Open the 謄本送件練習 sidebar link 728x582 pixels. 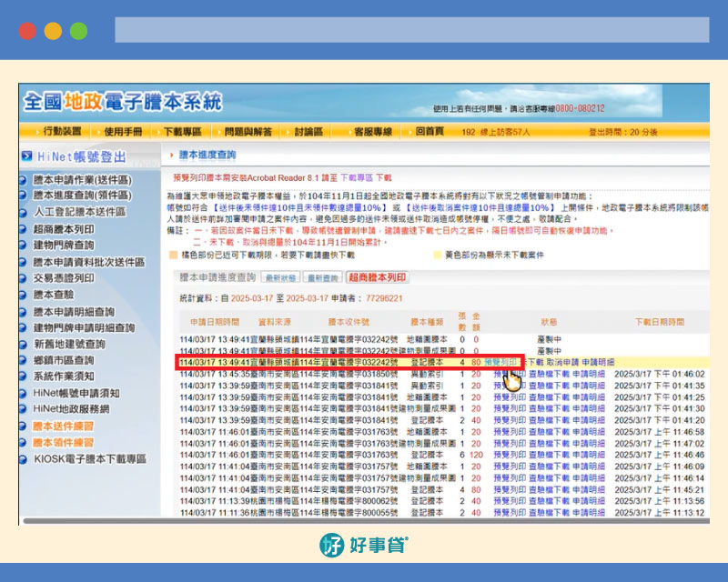(x=63, y=426)
